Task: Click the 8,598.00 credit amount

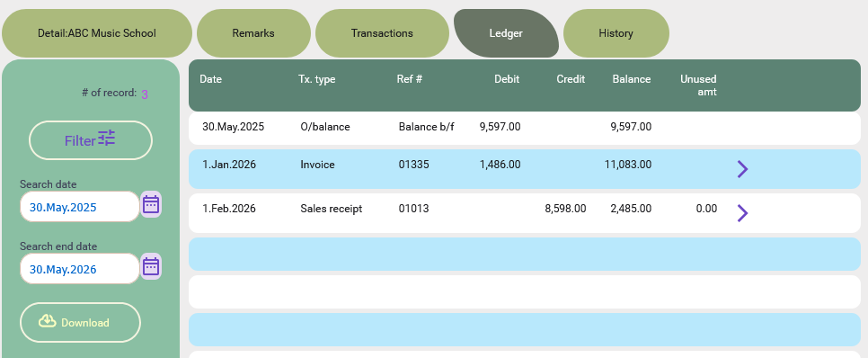Action: coord(565,209)
